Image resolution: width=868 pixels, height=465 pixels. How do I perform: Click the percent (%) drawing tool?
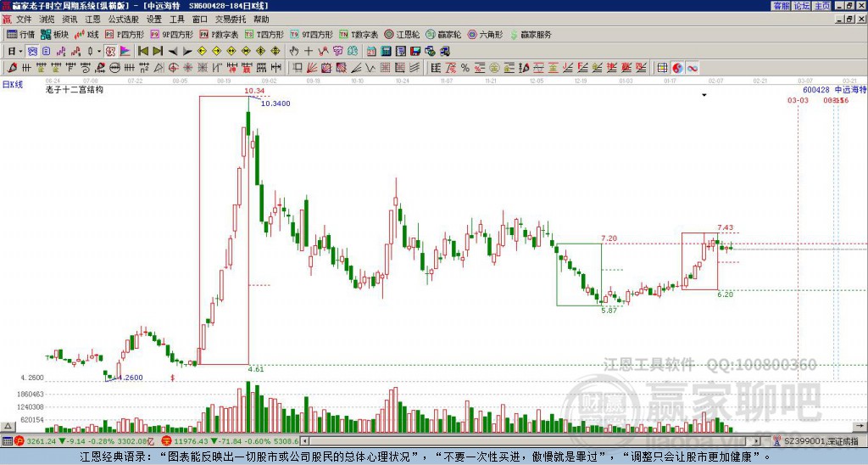click(464, 67)
